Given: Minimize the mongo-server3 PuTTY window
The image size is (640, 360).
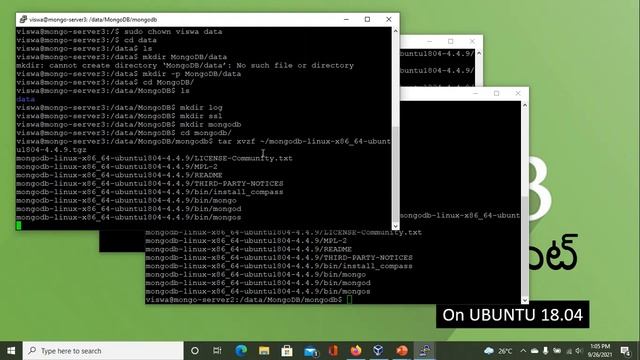Looking at the screenshot, I should [x=346, y=19].
